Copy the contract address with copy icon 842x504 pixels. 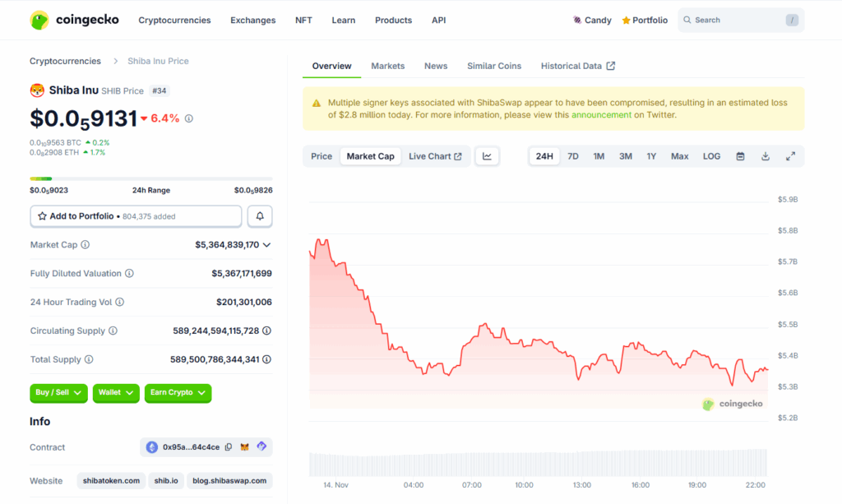coord(228,447)
